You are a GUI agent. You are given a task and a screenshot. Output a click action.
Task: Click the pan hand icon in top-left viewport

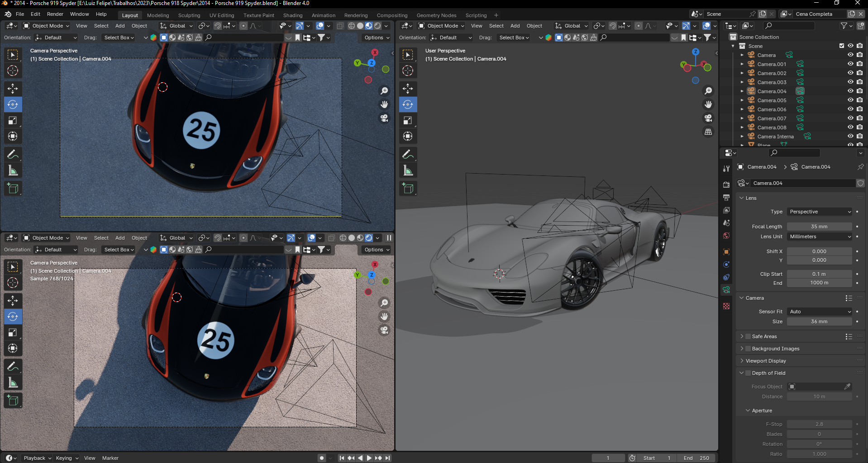tap(384, 104)
